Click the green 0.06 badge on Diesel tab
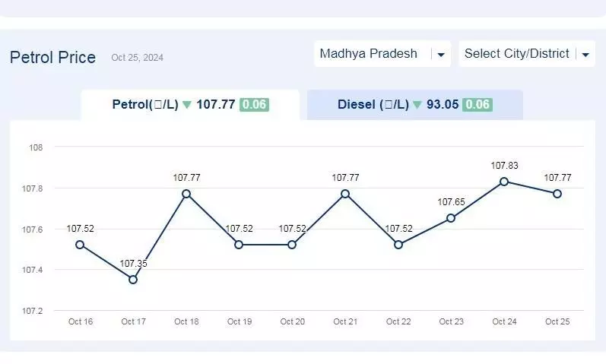606x364 pixels. pos(478,105)
